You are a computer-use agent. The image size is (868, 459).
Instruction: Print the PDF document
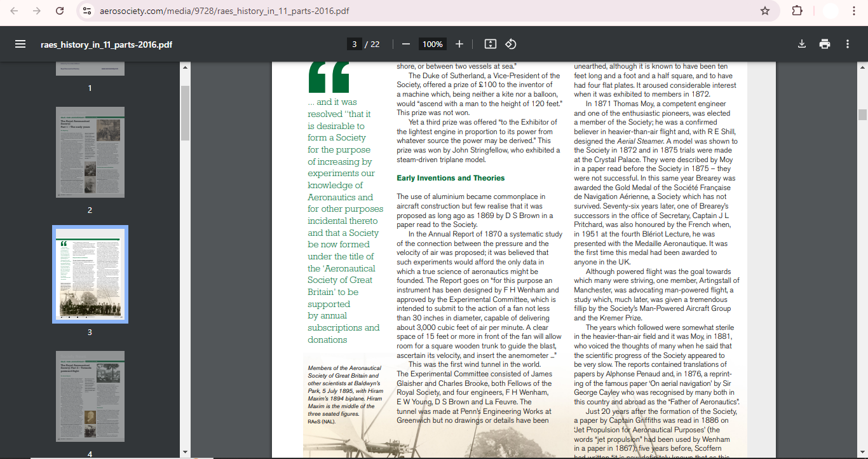(x=825, y=44)
